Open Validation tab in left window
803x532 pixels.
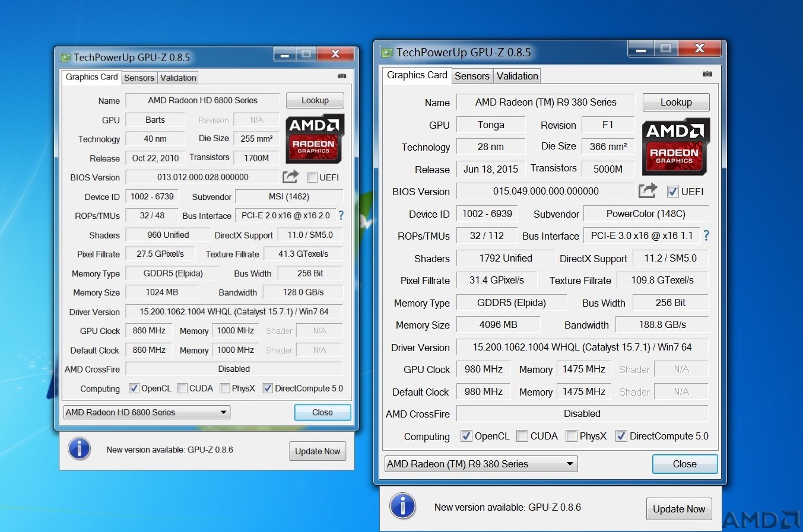pos(178,78)
